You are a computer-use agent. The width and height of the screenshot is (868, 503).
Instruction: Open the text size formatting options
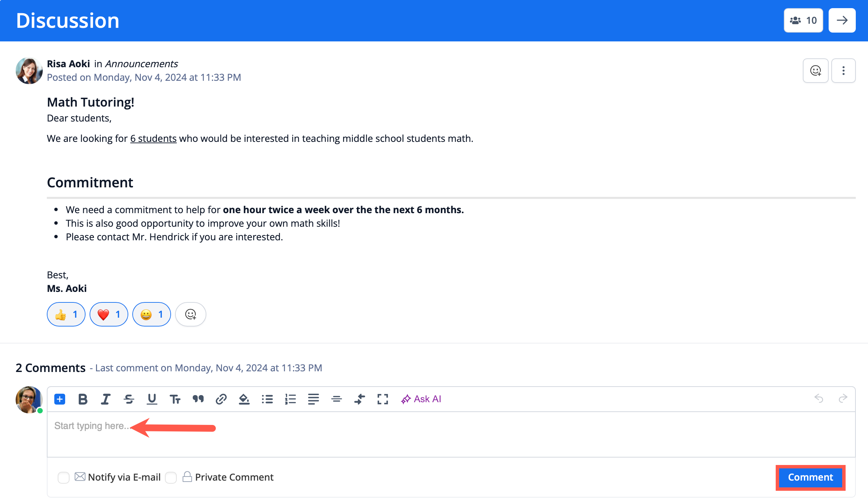[175, 399]
